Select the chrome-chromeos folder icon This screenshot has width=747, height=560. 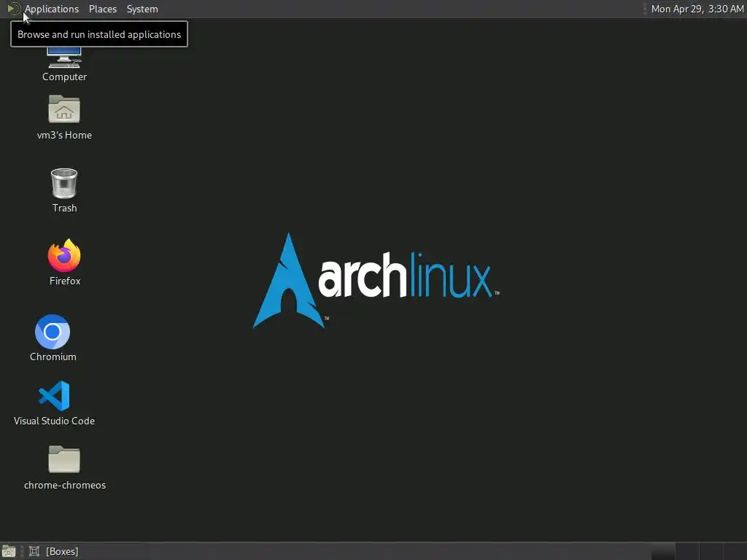click(64, 459)
